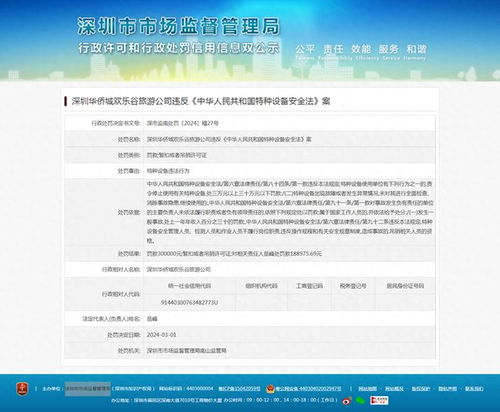This screenshot has width=500, height=412.
Task: Click the 处罚机关 row label
Action: tap(129, 351)
